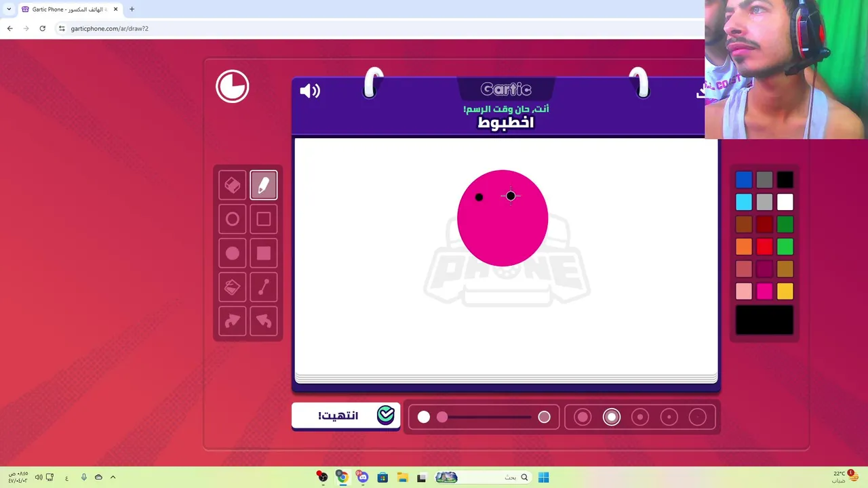Viewport: 868px width, 488px height.
Task: Select the dark red color swatch
Action: [x=764, y=224]
